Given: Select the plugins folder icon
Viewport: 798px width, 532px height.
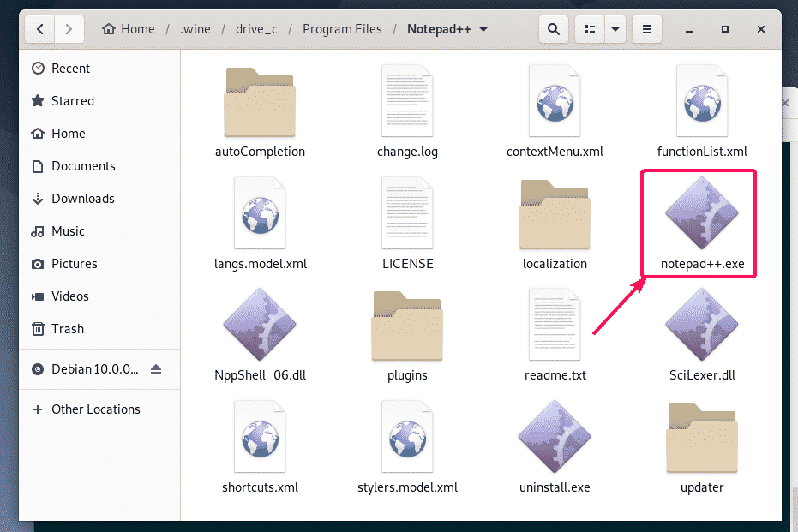Looking at the screenshot, I should [407, 326].
